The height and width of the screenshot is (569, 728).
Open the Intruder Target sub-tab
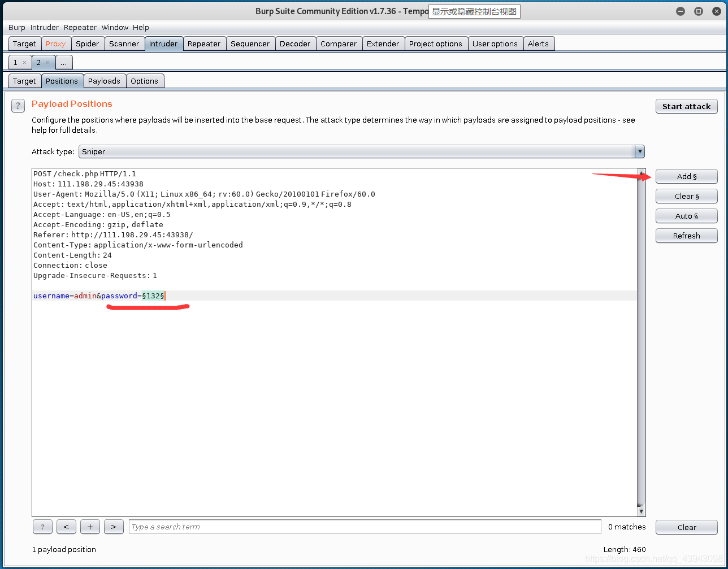click(24, 81)
